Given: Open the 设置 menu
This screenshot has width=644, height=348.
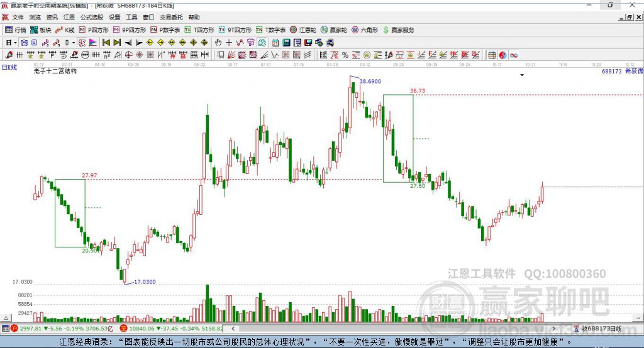Looking at the screenshot, I should pos(114,17).
